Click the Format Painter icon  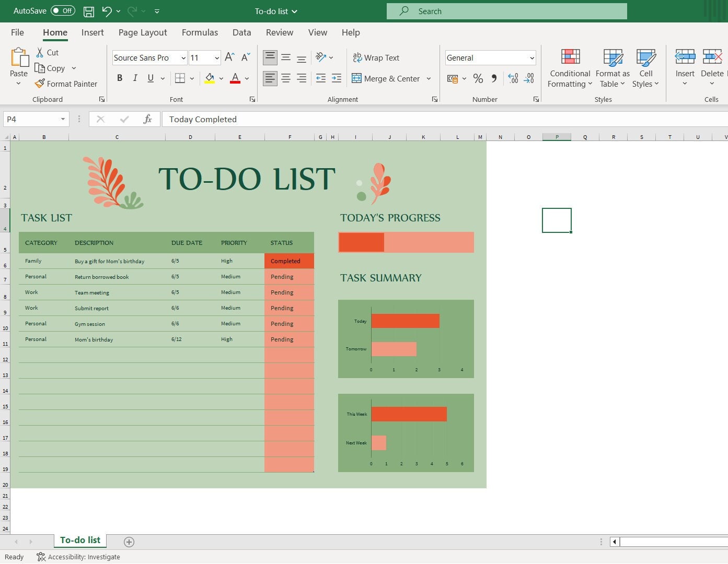(40, 84)
